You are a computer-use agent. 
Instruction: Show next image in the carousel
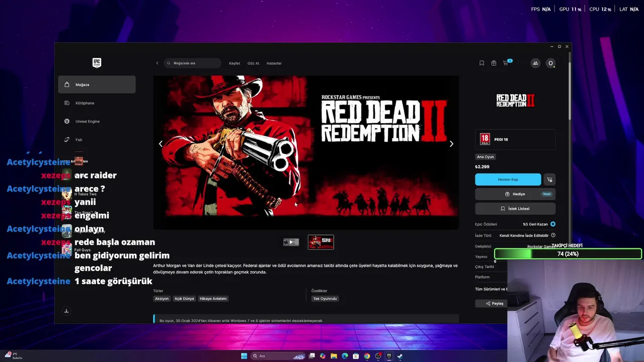point(451,144)
